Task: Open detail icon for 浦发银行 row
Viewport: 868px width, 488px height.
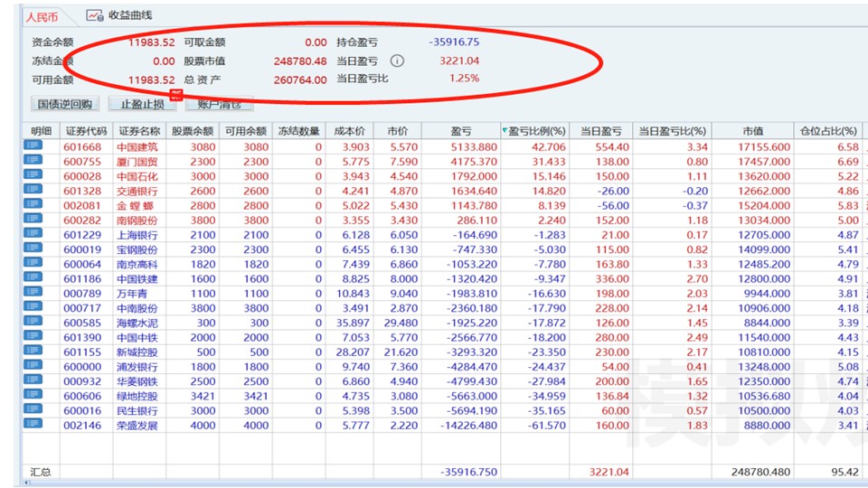Action: click(33, 365)
